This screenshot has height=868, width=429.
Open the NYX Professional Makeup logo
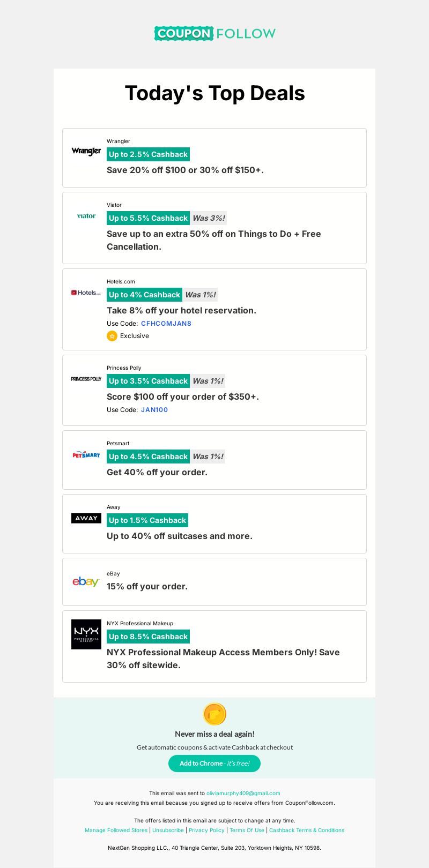(86, 634)
